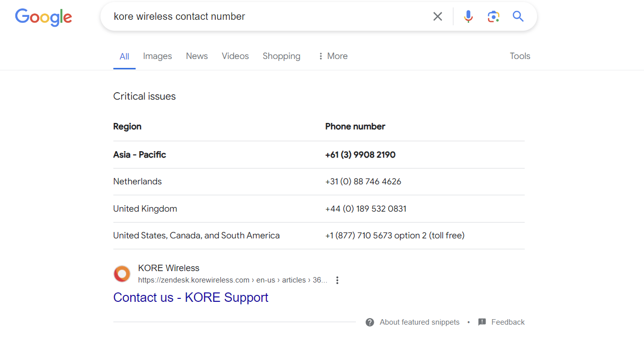The width and height of the screenshot is (644, 340).
Task: Click About featured snippets
Action: (x=419, y=322)
